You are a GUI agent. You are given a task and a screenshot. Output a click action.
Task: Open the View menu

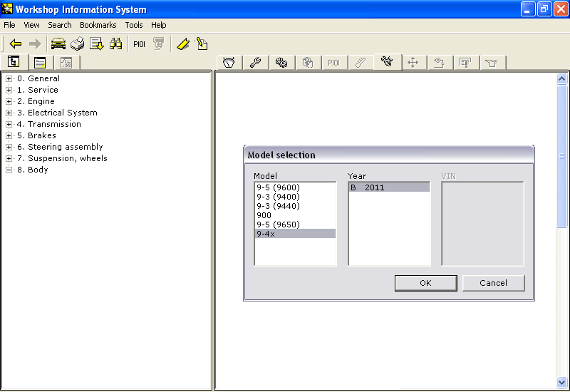coord(31,25)
